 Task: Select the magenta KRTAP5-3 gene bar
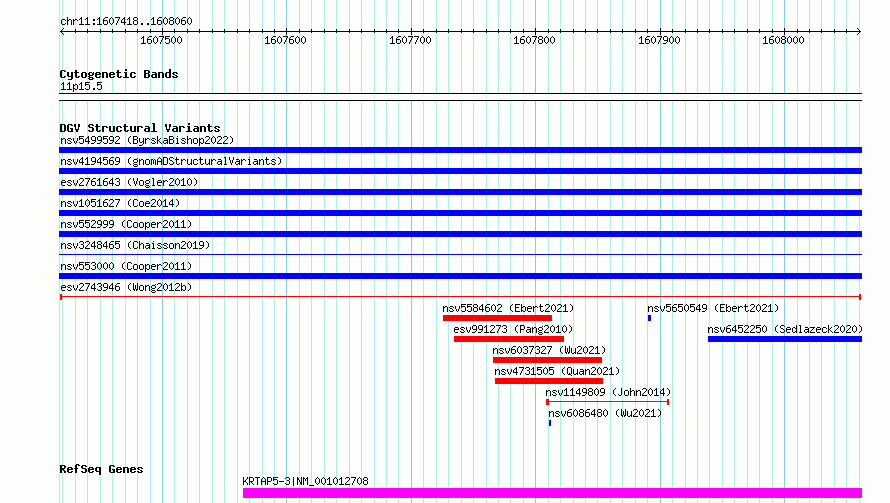click(552, 493)
